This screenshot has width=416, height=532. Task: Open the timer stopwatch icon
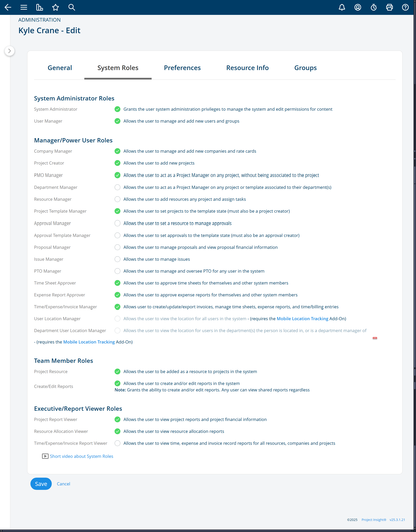374,7
